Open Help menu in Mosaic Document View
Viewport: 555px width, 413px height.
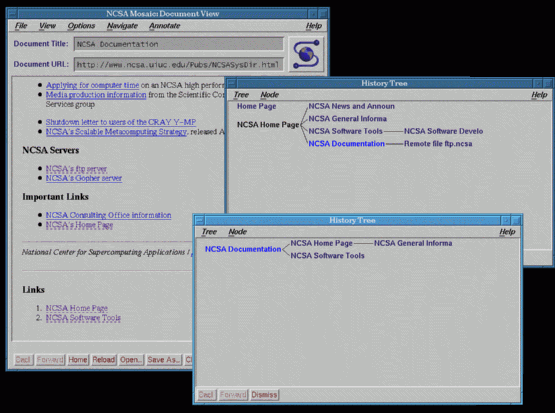click(314, 26)
